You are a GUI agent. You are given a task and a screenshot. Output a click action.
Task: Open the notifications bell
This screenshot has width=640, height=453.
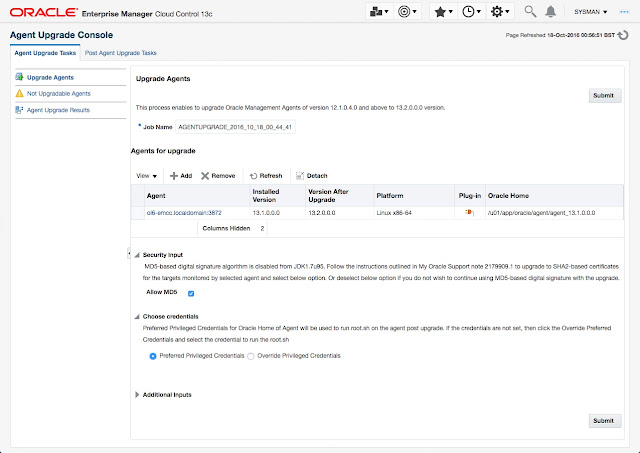tap(551, 11)
